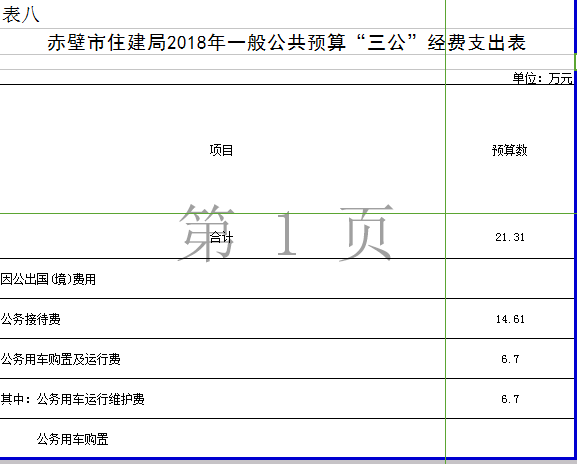This screenshot has height=464, width=577.
Task: Click the 其中:公务用车运行维护费 cell
Action: [222, 399]
